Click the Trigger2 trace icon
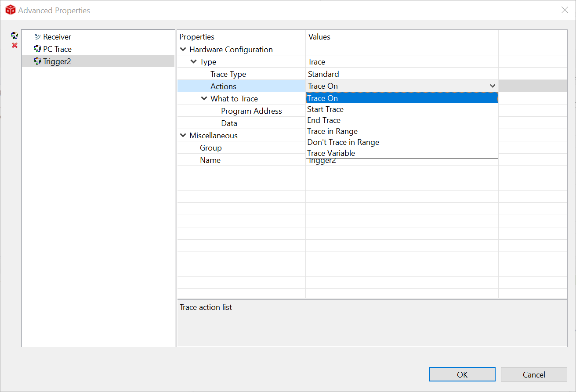The width and height of the screenshot is (576, 392). [x=37, y=61]
